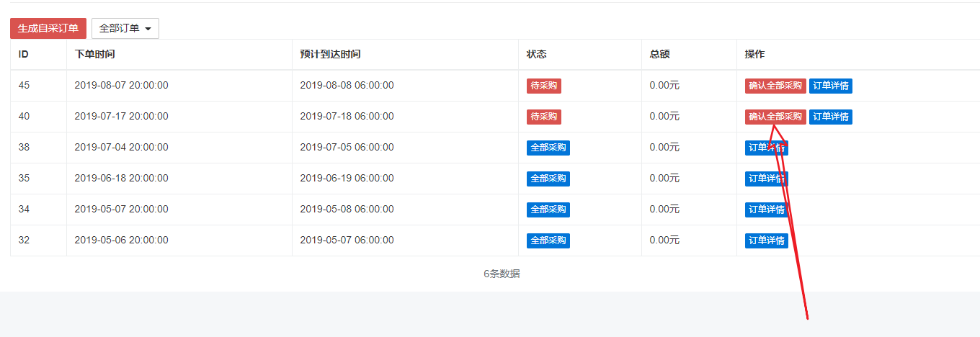
Task: Click 全部采购 status badge of order 38
Action: pos(548,148)
